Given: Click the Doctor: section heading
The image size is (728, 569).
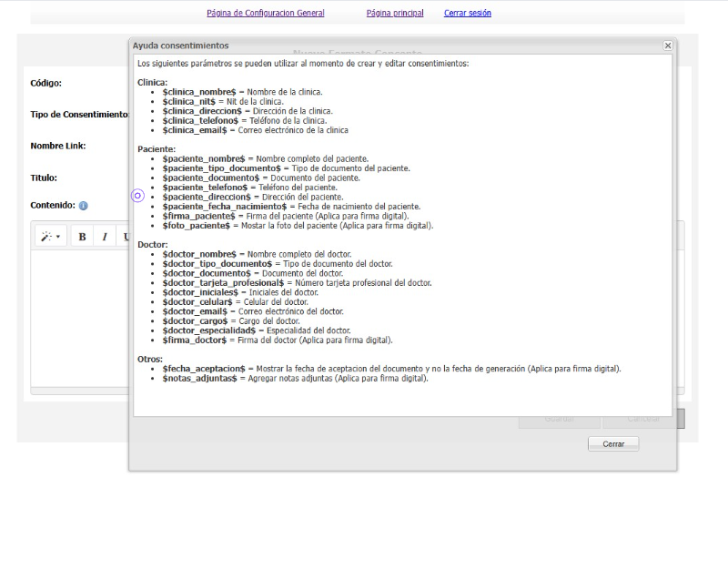Looking at the screenshot, I should (153, 245).
